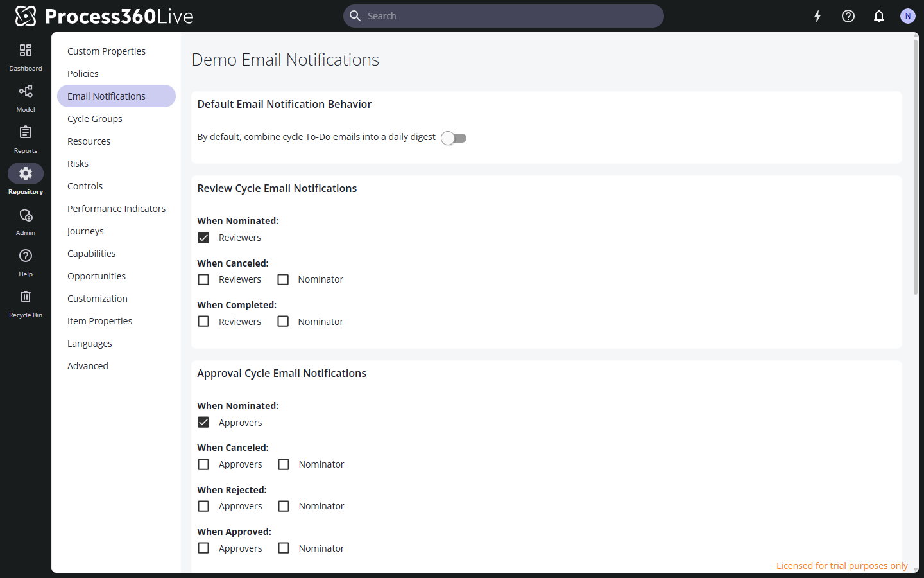Check Approvers under When Approved
This screenshot has width=924, height=578.
[x=203, y=548]
